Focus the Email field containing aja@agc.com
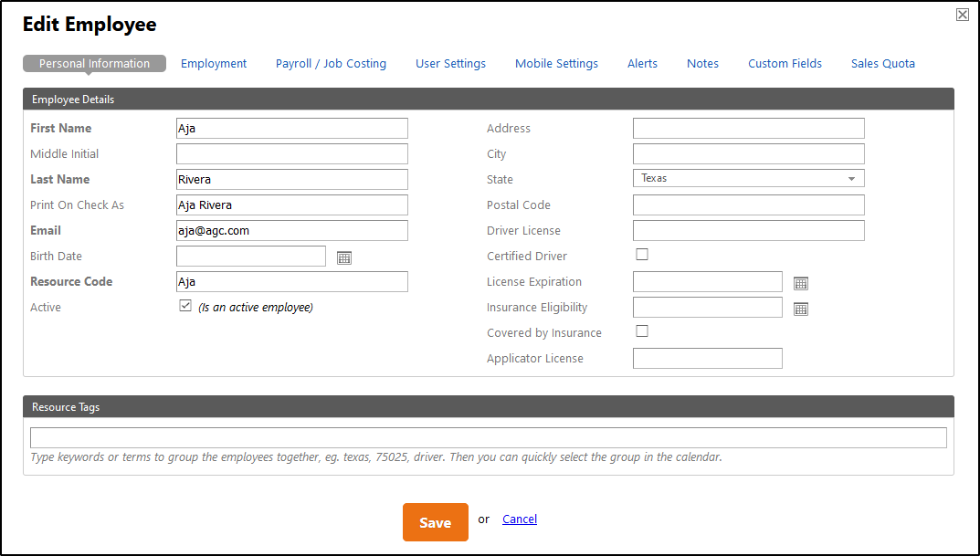980x556 pixels. [x=291, y=231]
